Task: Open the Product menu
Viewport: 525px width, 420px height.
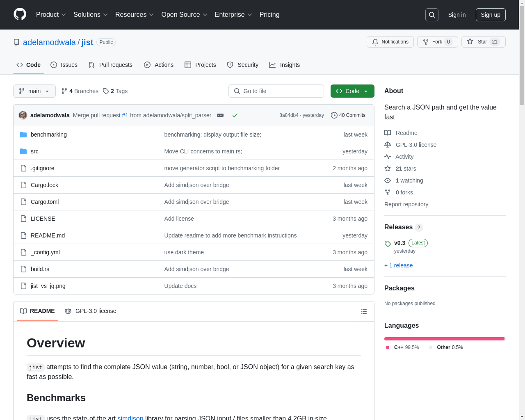Action: (x=51, y=15)
